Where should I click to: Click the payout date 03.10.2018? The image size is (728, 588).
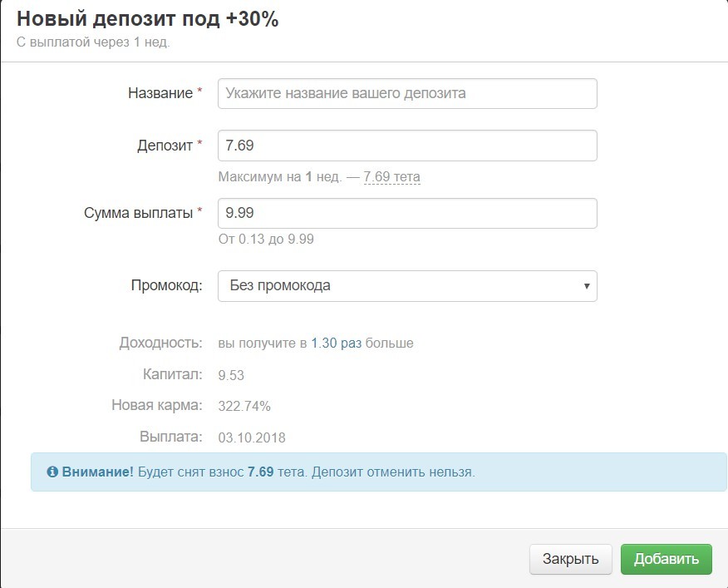point(251,437)
